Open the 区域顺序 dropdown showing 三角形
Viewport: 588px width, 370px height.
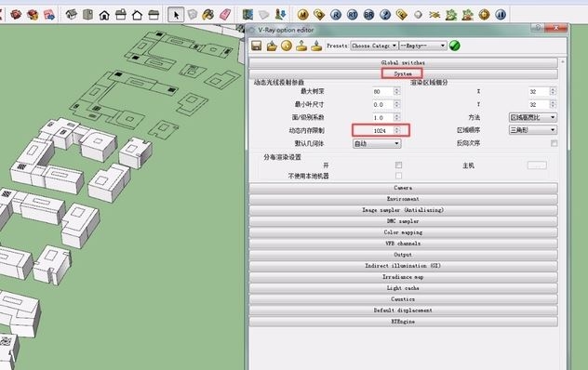[532, 130]
